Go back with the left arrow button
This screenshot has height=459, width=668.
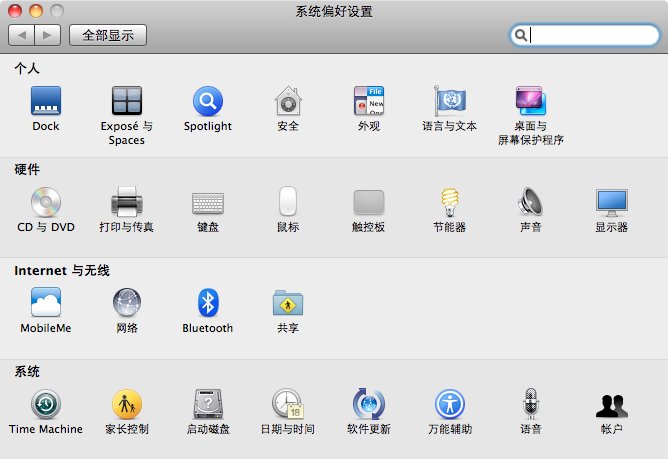21,35
